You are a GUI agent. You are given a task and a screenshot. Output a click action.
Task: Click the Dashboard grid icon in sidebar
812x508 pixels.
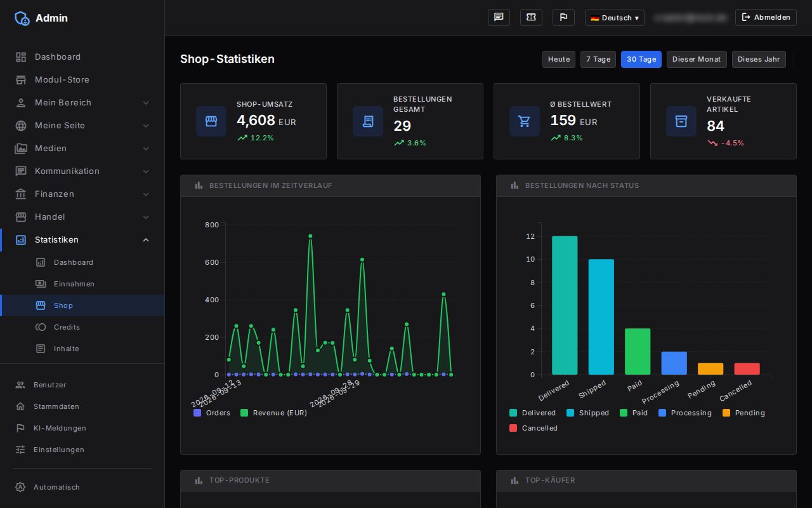(21, 57)
